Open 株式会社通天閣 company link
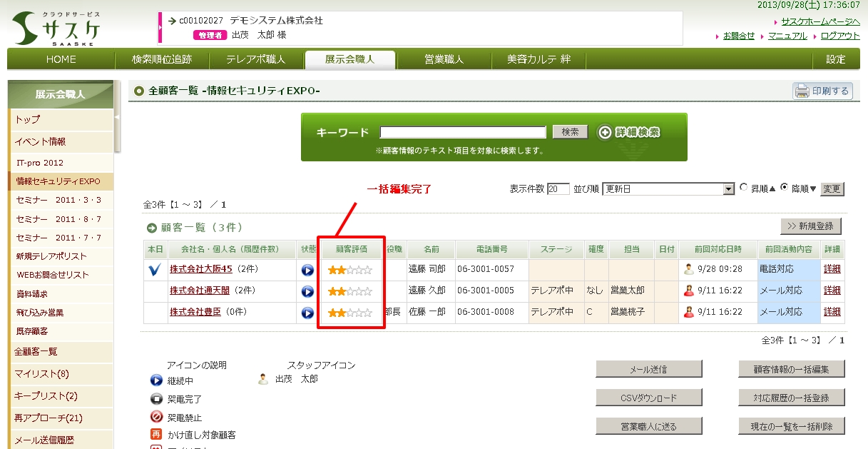 tap(200, 291)
